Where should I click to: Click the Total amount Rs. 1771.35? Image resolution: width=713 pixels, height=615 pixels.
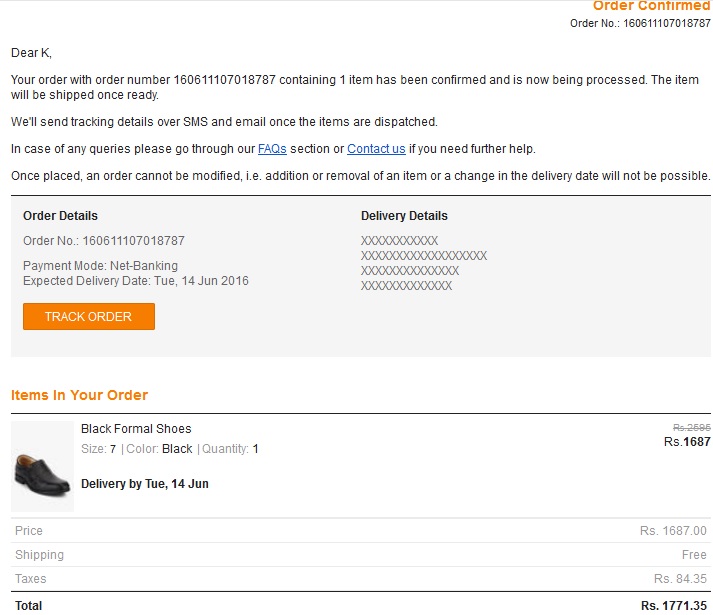coord(674,605)
